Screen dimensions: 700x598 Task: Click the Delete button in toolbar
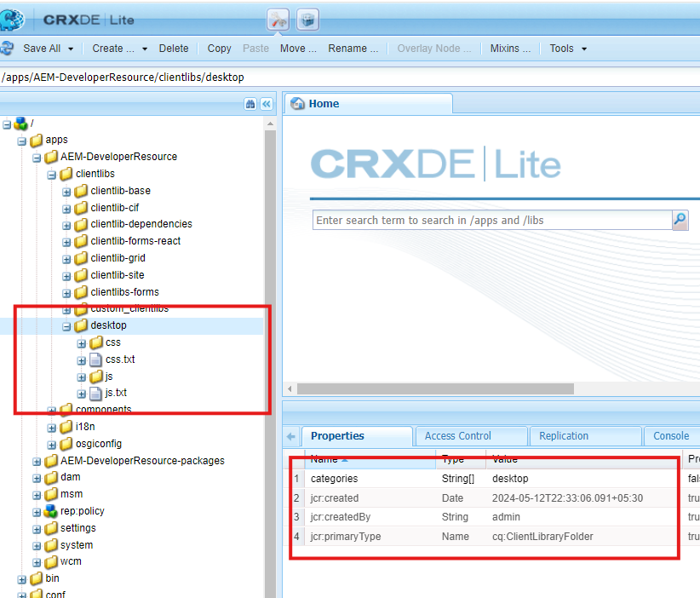174,49
